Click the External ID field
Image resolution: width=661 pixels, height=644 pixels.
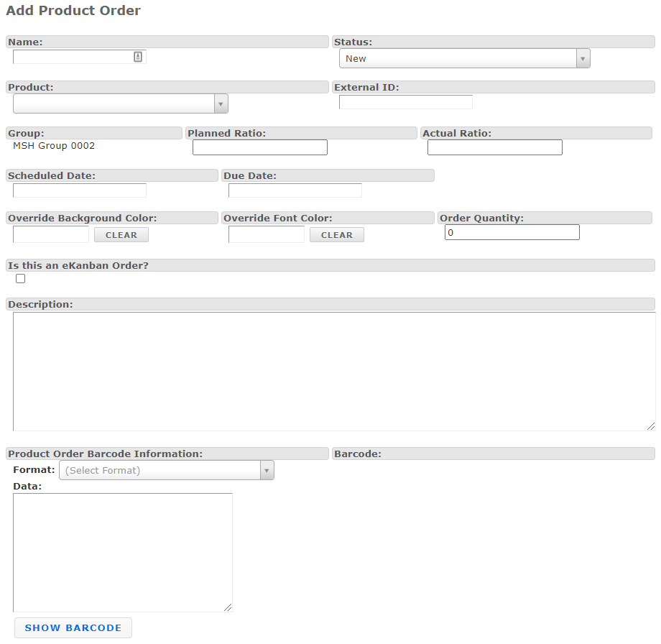405,102
